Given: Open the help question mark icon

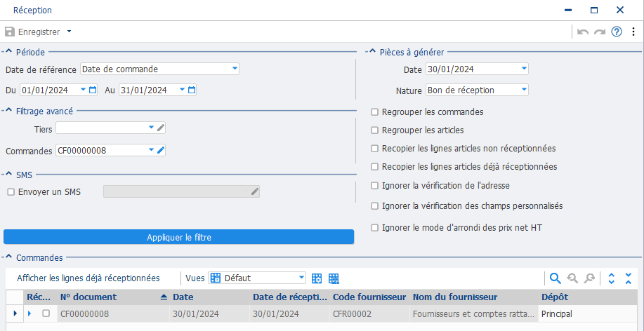Looking at the screenshot, I should (x=617, y=32).
